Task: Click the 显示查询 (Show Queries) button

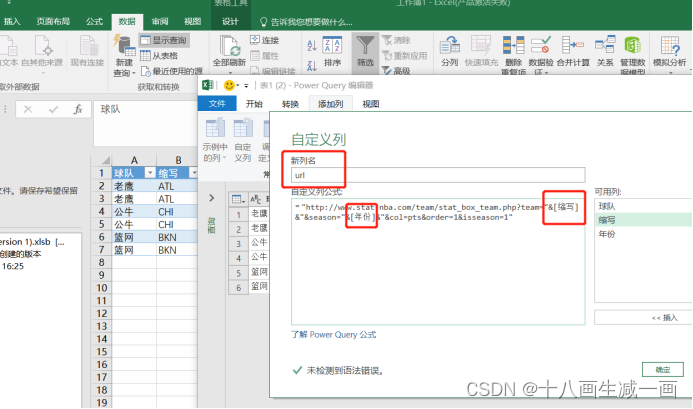Action: tap(164, 40)
